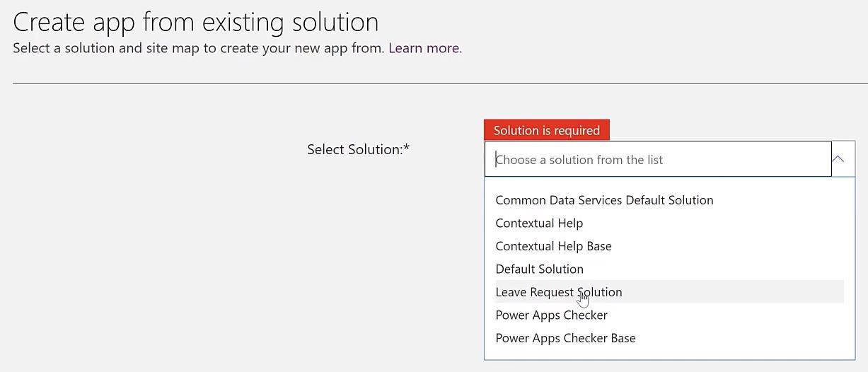Choose Leave Request Solution
The width and height of the screenshot is (868, 372).
coord(559,292)
